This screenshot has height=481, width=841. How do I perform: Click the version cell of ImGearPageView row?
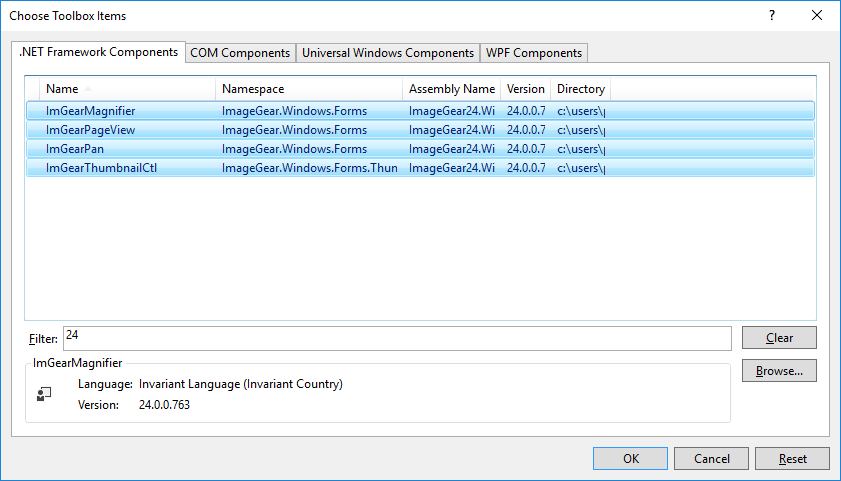[526, 130]
